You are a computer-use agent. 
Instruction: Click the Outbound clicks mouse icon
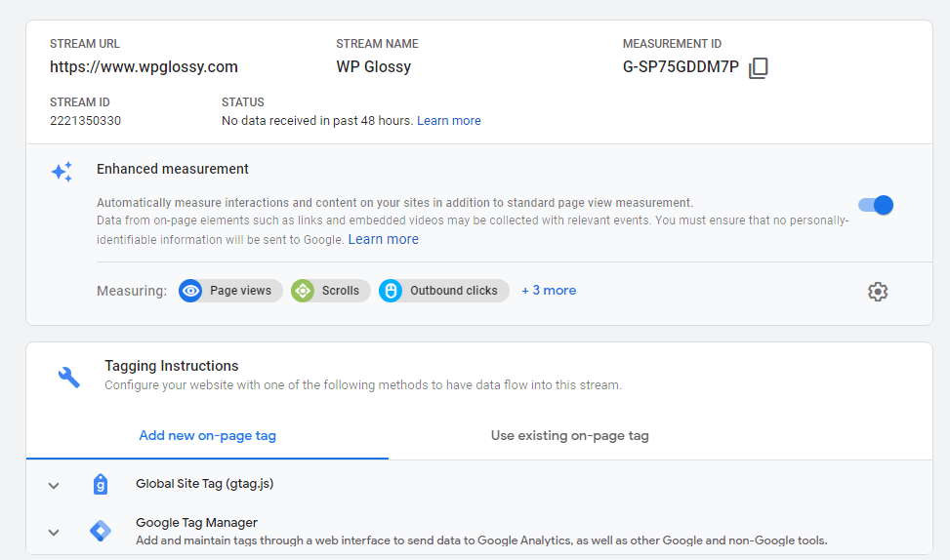tap(391, 291)
